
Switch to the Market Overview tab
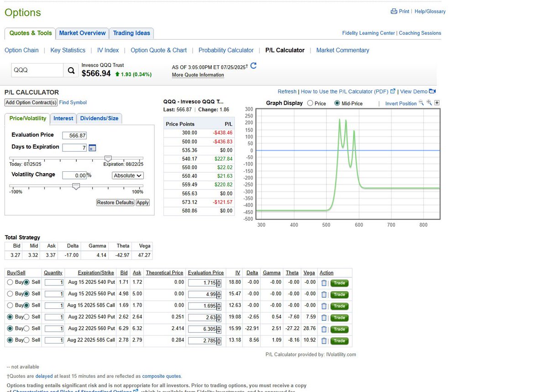tap(83, 33)
